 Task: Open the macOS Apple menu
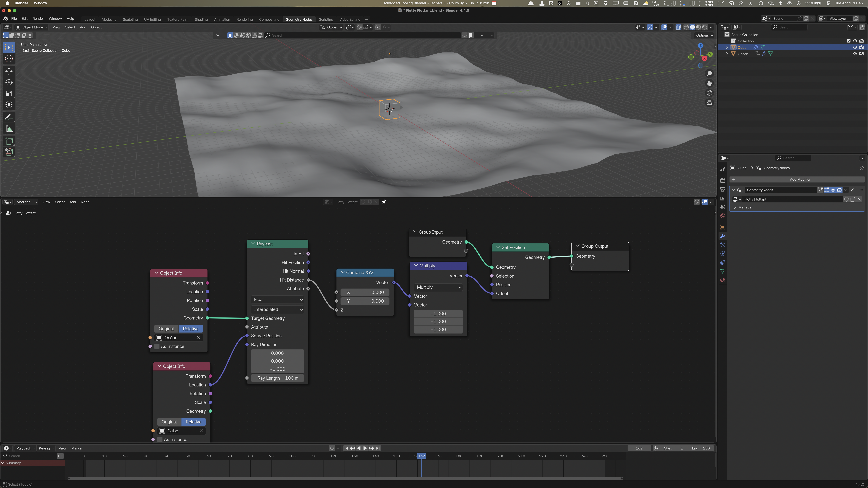[x=7, y=3]
